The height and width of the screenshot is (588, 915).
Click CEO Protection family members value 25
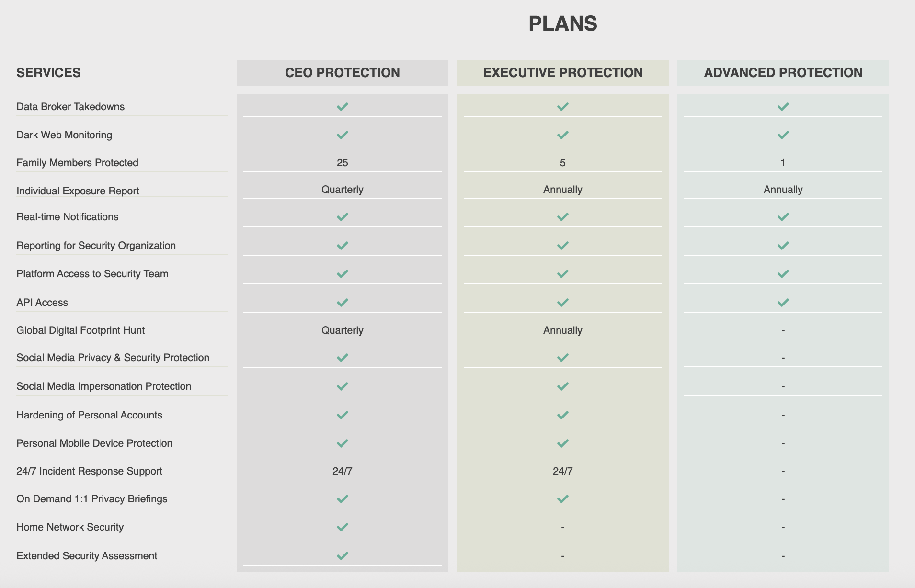point(342,163)
